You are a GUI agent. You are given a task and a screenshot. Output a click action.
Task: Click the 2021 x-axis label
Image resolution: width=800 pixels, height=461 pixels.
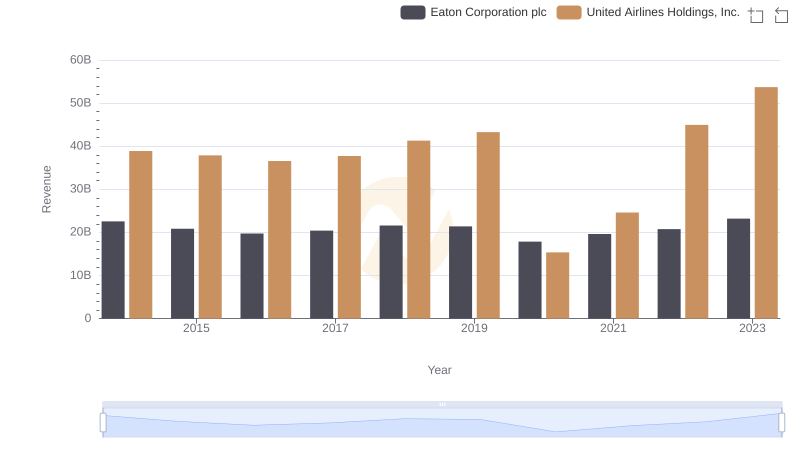[x=613, y=328]
